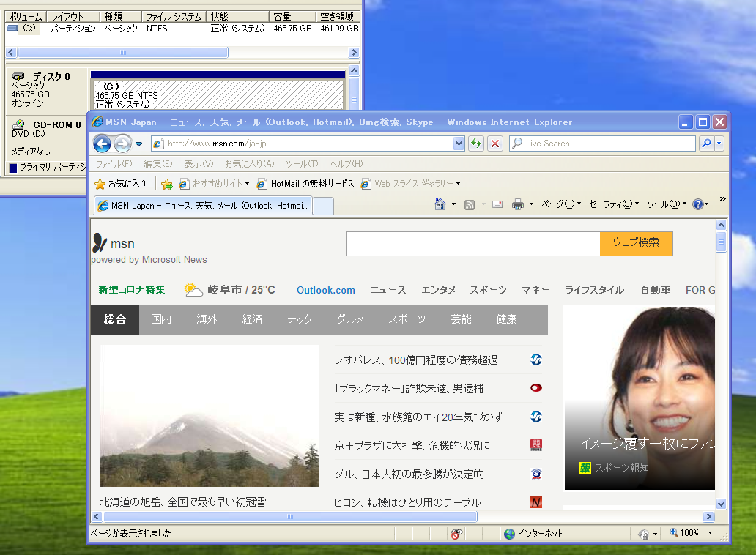Open search provider options dropdown
The image size is (756, 555).
(719, 144)
